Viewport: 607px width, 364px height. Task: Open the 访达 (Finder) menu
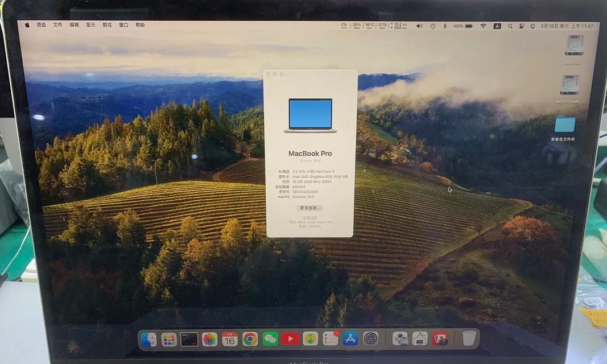coord(41,25)
